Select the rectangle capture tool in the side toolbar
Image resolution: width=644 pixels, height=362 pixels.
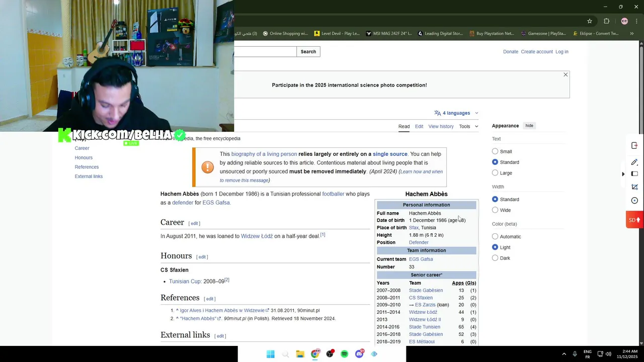pyautogui.click(x=634, y=174)
